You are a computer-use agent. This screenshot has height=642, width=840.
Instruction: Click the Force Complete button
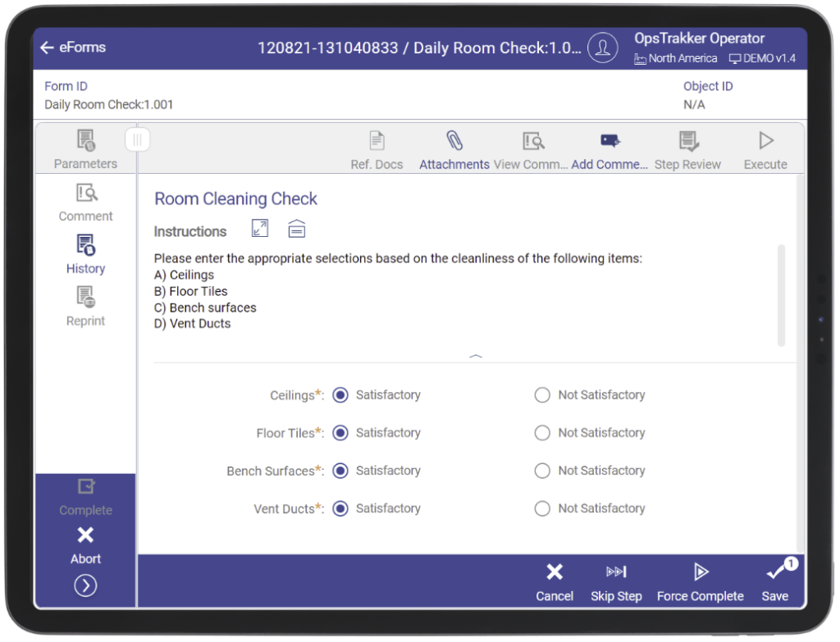(701, 581)
